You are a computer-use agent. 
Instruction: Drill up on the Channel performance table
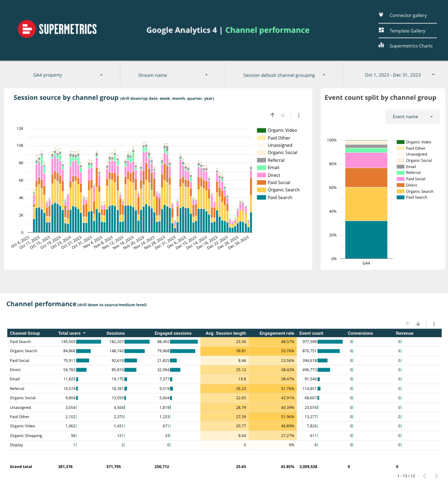407,324
